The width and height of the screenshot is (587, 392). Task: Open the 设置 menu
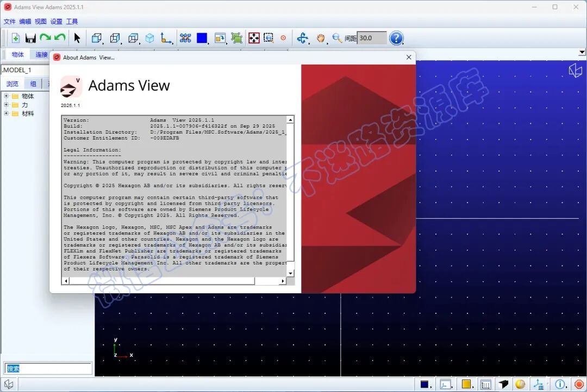(56, 21)
